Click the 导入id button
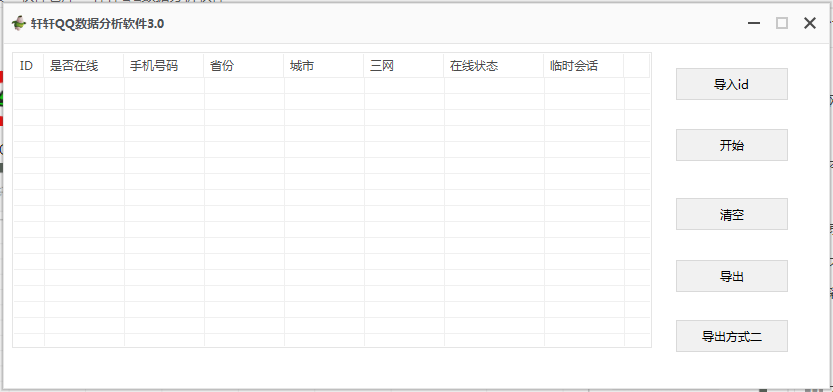Viewport: 833px width, 392px height. (x=732, y=84)
